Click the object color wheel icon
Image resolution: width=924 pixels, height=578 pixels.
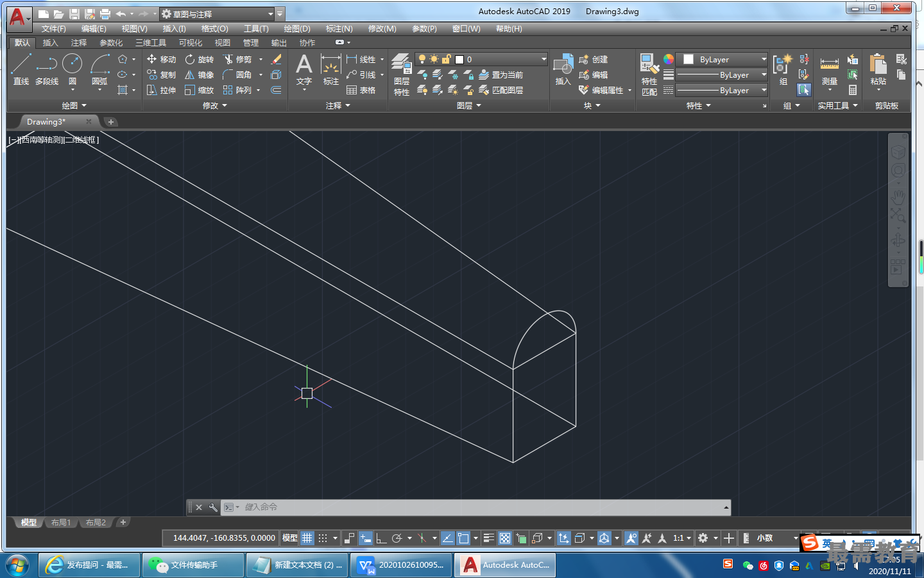[669, 59]
